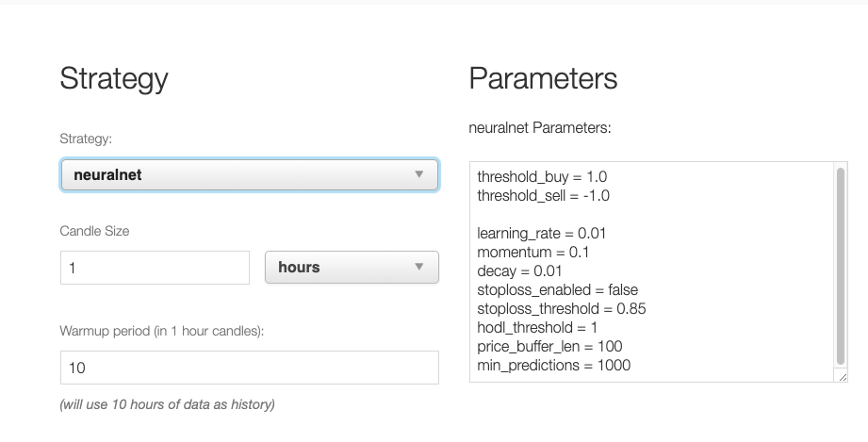Focus the Candle Size number field
The width and height of the screenshot is (868, 442).
(155, 268)
